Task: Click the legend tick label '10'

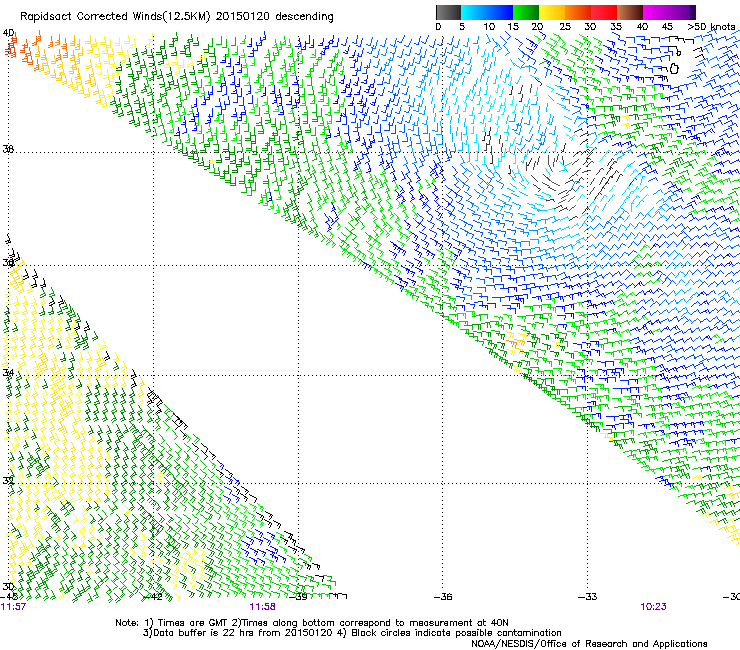Action: point(489,27)
